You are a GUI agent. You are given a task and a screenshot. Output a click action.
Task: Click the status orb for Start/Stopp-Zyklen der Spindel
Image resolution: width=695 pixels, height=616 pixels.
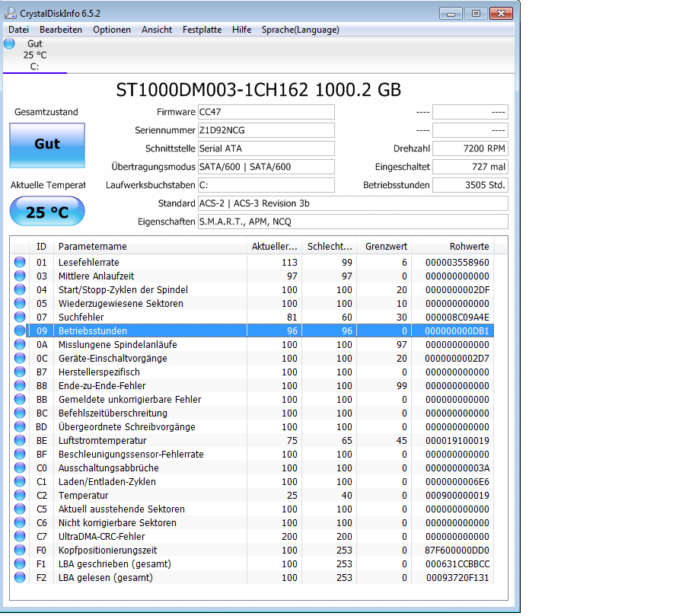coord(20,289)
